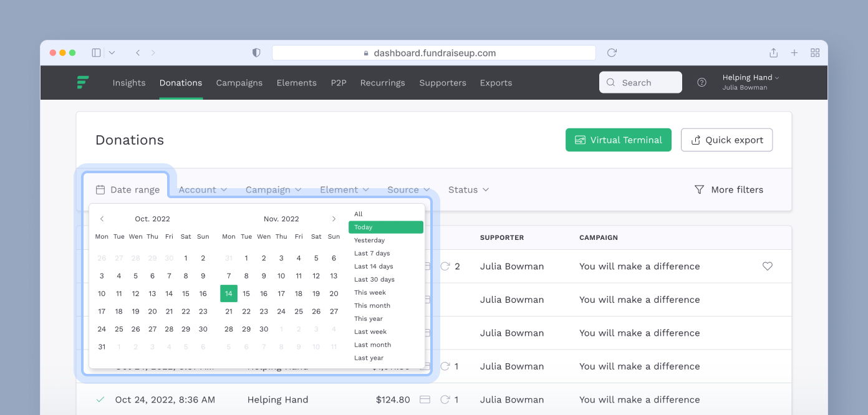Launch the Virtual Terminal
This screenshot has height=415, width=868.
coord(619,140)
